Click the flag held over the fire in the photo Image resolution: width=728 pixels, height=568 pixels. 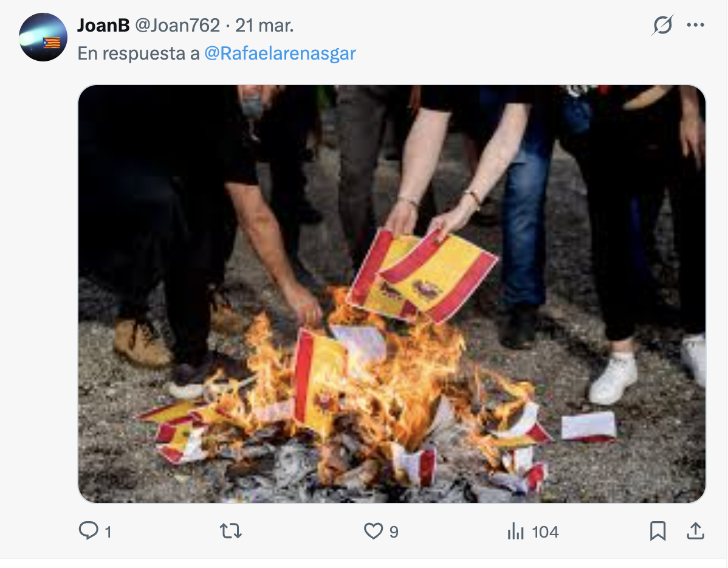(422, 276)
